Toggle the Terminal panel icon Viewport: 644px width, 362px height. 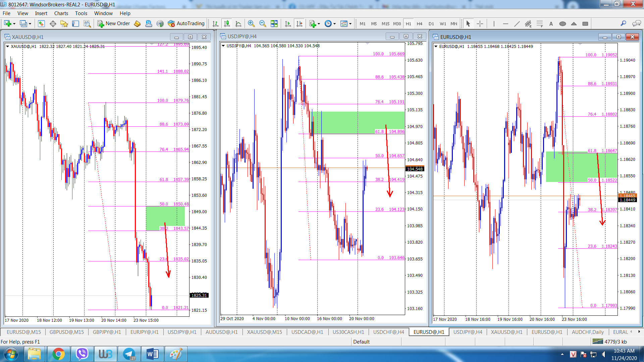click(75, 23)
